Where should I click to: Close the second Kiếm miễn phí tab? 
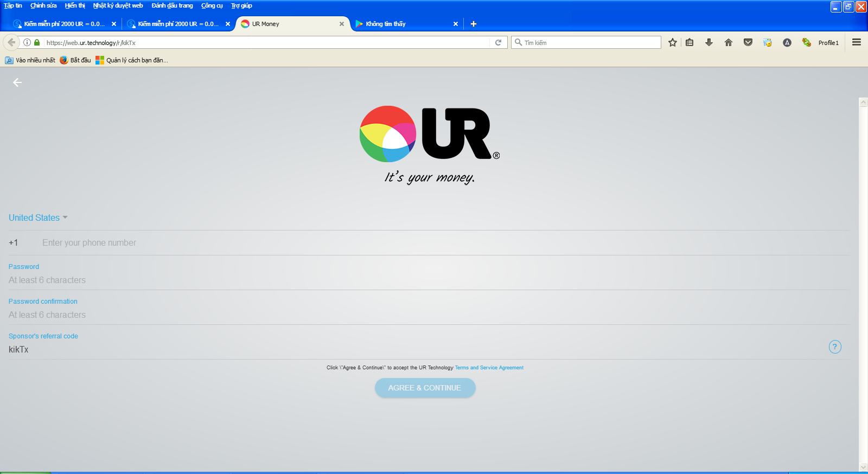pos(228,24)
